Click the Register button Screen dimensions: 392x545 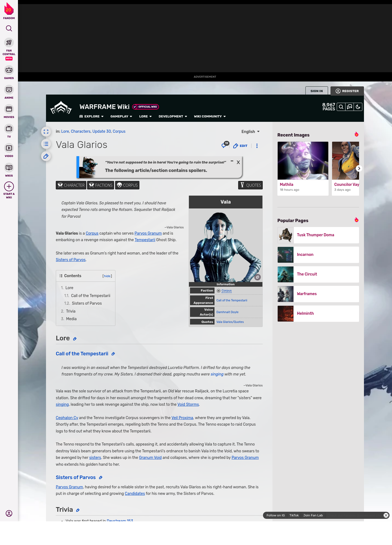point(347,91)
